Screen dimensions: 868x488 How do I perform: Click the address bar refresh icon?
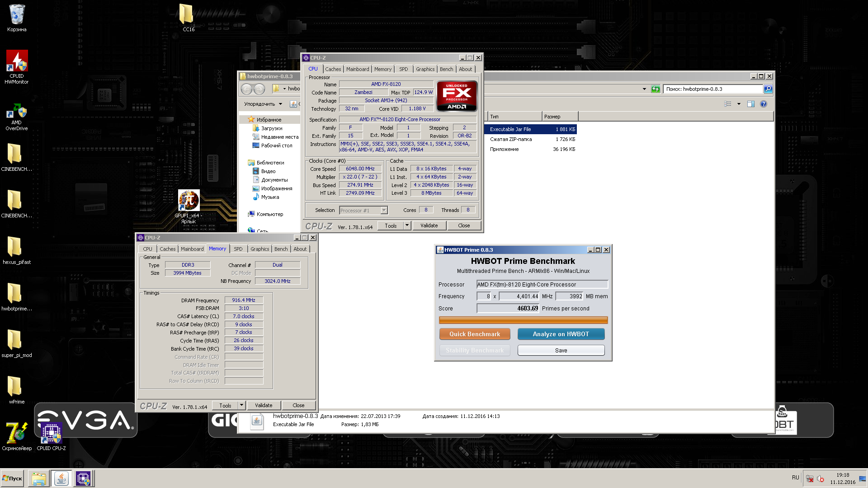(x=656, y=89)
